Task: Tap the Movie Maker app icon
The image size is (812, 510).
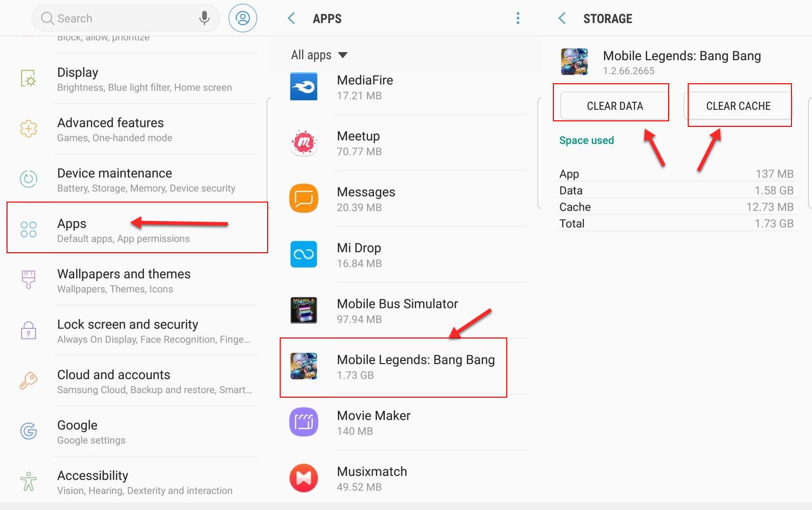Action: pos(304,422)
